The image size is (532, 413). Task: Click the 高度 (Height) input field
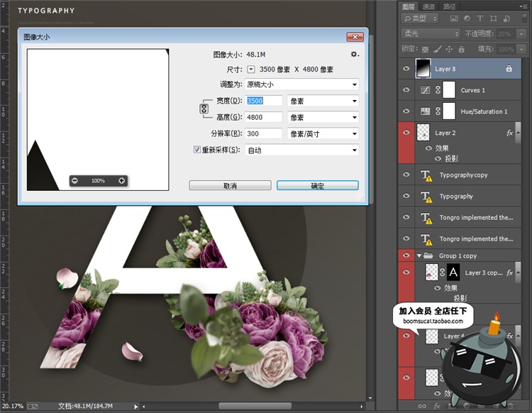pos(263,117)
